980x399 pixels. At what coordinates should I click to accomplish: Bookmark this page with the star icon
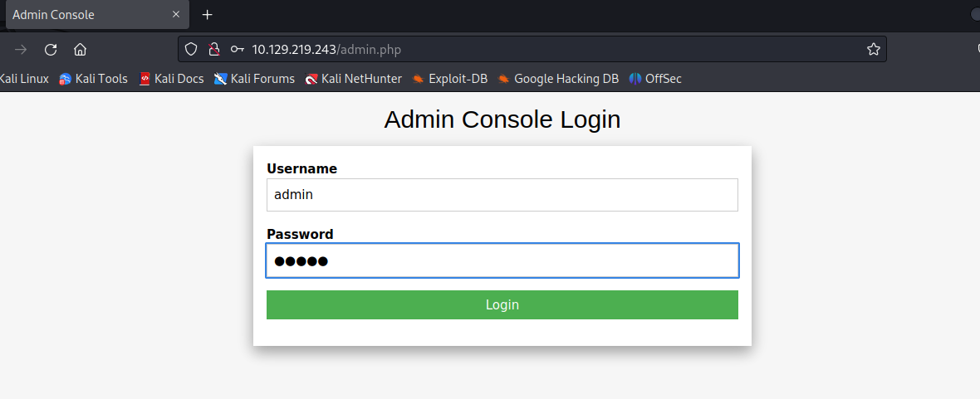pos(873,50)
